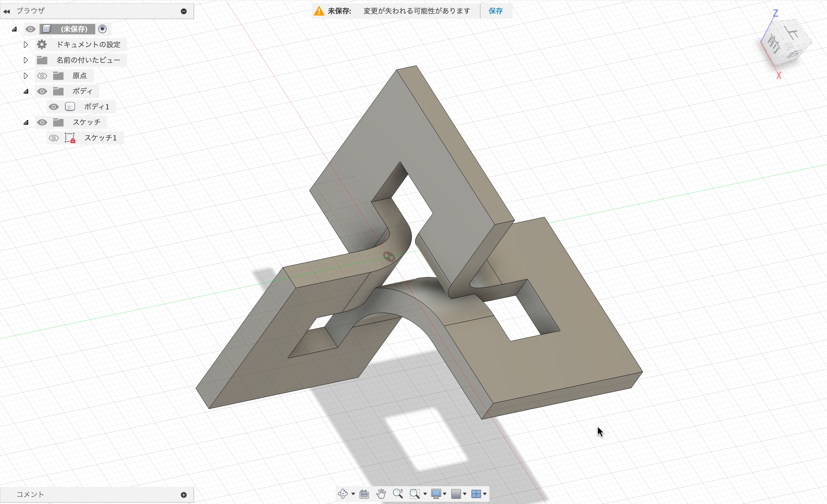
Task: Open Display Settings monitor icon
Action: pos(436,494)
